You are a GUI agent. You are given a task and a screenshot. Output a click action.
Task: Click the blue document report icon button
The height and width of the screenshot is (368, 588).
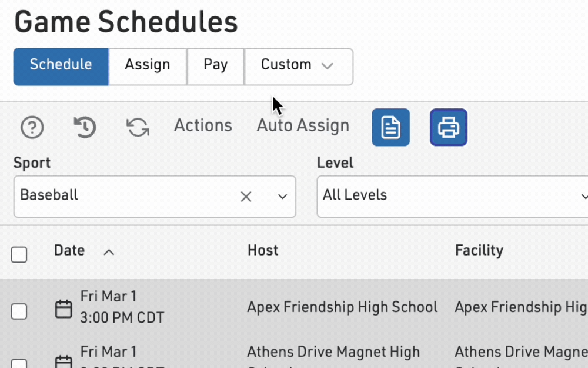coord(390,127)
